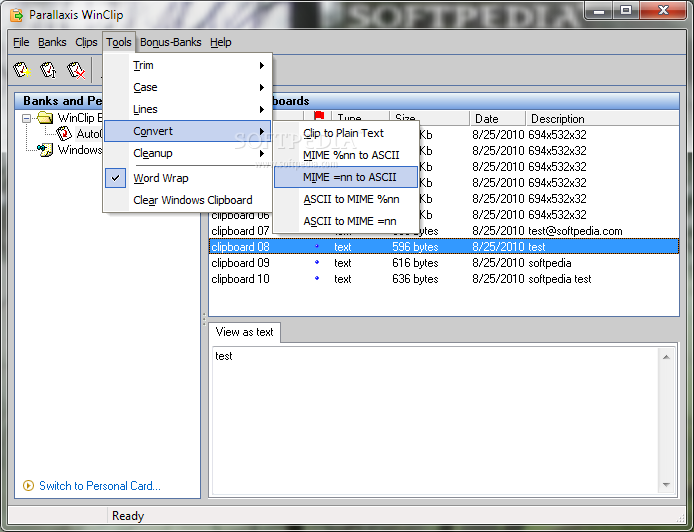The width and height of the screenshot is (694, 532).
Task: Collapse the WinClip Banks tree node
Action: (27, 118)
